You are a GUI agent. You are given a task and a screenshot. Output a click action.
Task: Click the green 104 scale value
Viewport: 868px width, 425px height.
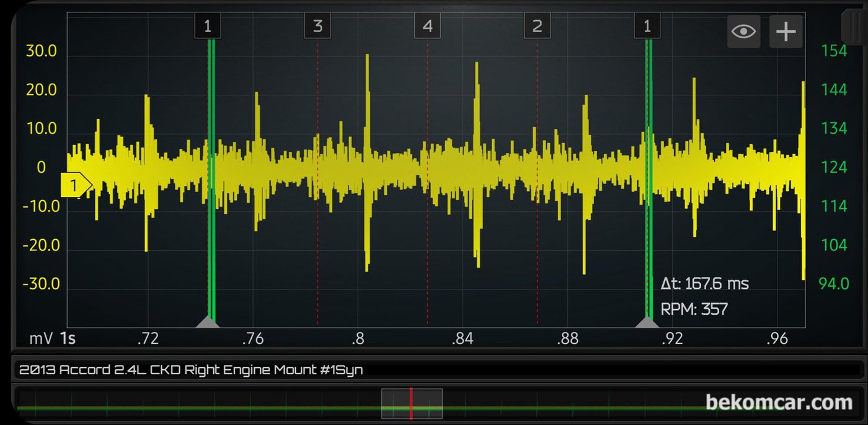pos(834,245)
